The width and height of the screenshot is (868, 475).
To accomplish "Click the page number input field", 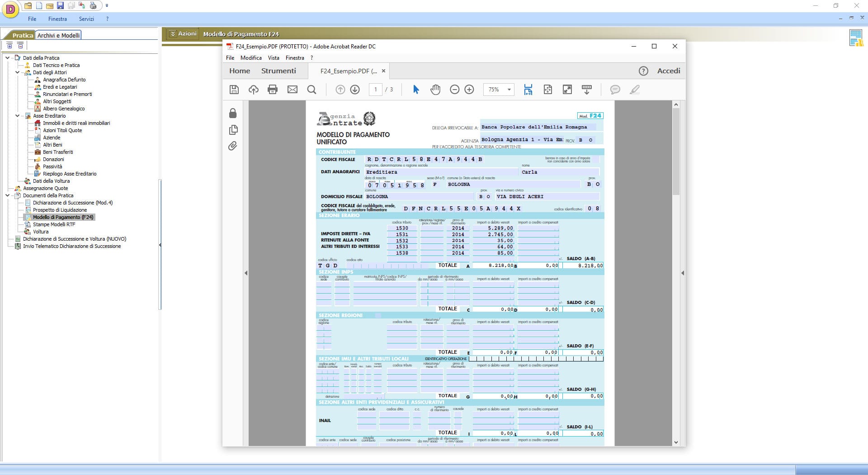I will [375, 90].
